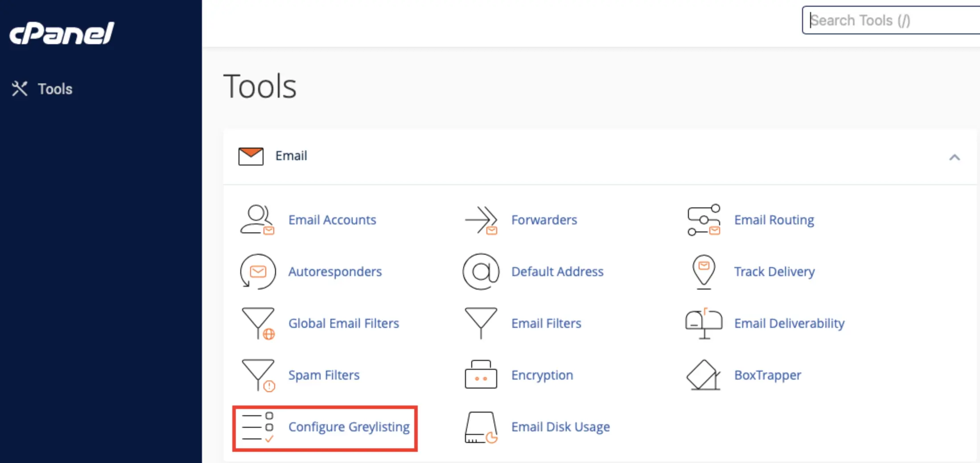The height and width of the screenshot is (463, 980).
Task: Open the Email Routing link
Action: (774, 220)
